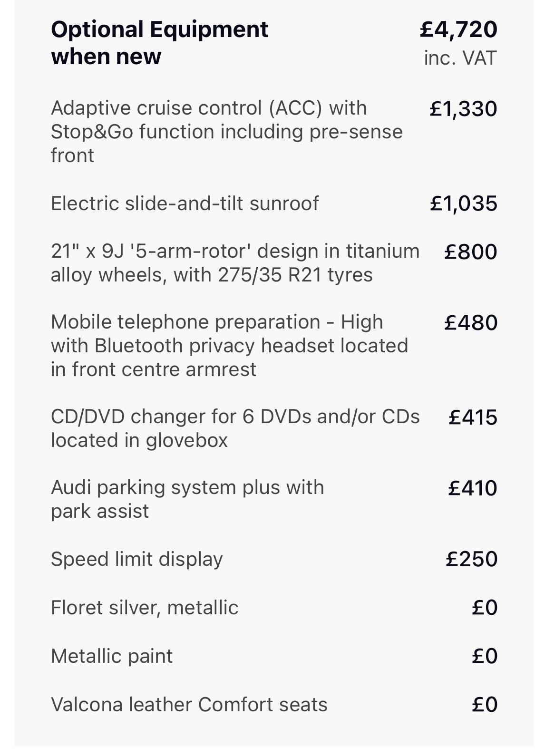Screen dimensions: 535x756
Task: Tap the £480 price
Action: coord(471,323)
